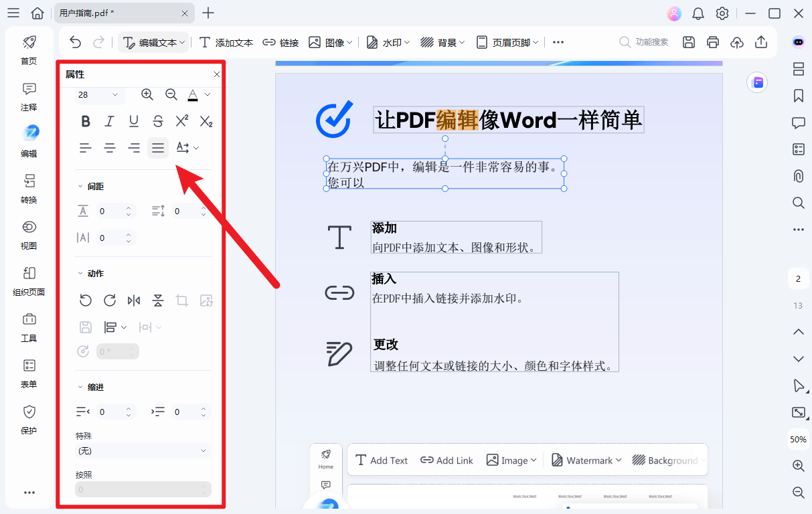Viewport: 812px width, 514px height.
Task: Open the hamburger menu at top left
Action: click(x=13, y=13)
